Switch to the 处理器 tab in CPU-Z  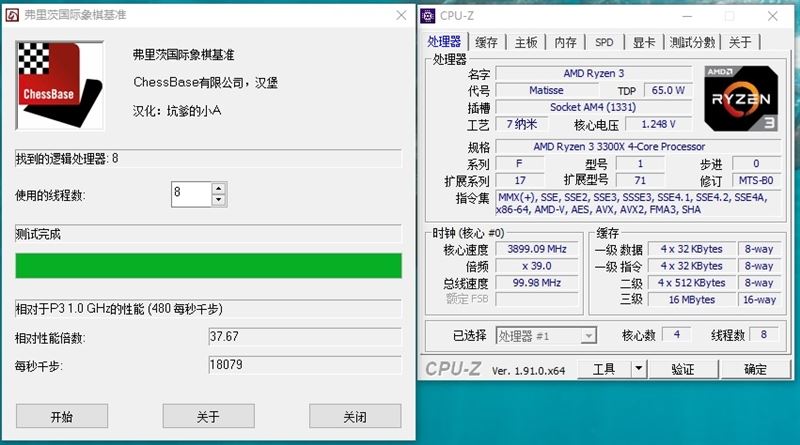pyautogui.click(x=444, y=42)
